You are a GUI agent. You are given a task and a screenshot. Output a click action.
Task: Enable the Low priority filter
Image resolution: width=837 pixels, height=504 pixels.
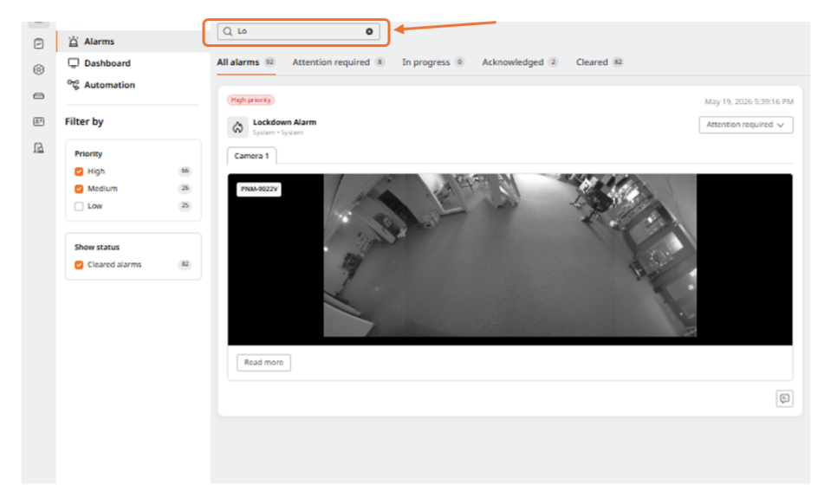point(79,206)
